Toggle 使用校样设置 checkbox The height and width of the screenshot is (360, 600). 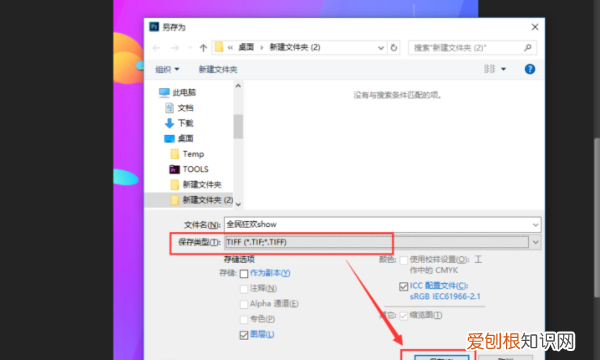coord(403,261)
